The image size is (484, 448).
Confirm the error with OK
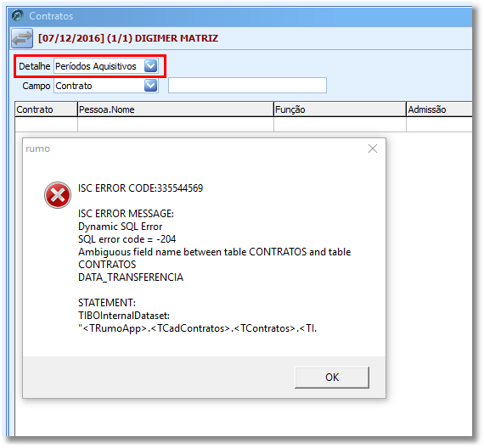click(332, 377)
